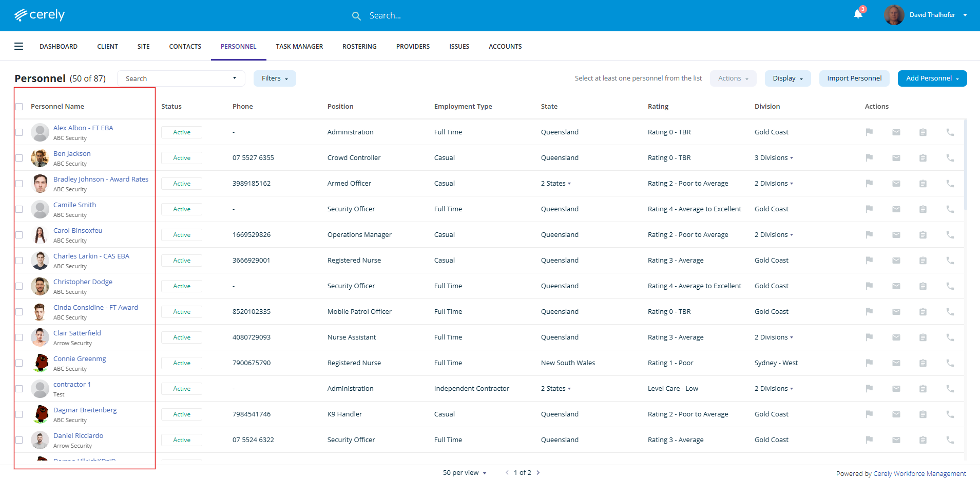The width and height of the screenshot is (980, 479).
Task: Open the notifications bell
Action: click(x=858, y=14)
